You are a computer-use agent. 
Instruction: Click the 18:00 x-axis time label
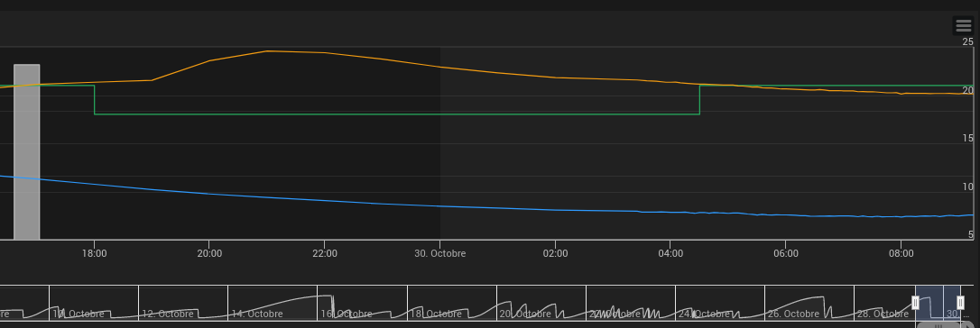(x=95, y=254)
